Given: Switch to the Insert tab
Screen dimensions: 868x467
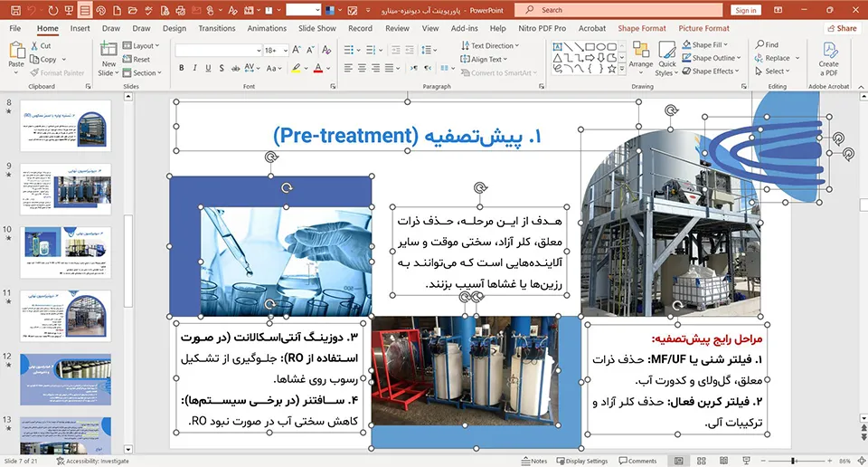Looking at the screenshot, I should [x=80, y=28].
